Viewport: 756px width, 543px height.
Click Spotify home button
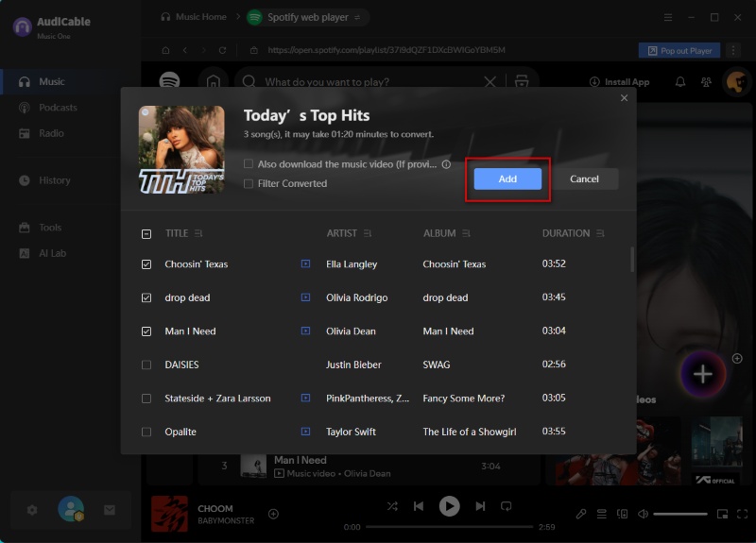tap(214, 81)
